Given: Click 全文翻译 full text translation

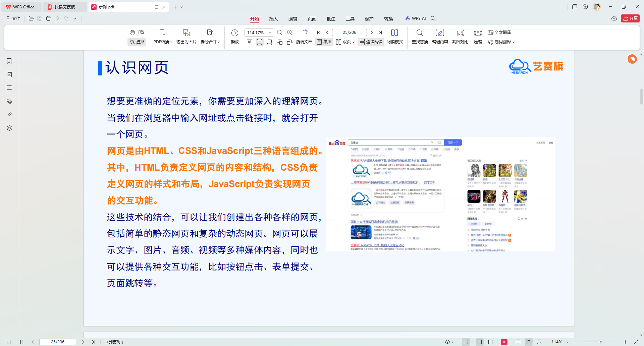Looking at the screenshot, I should [499, 33].
